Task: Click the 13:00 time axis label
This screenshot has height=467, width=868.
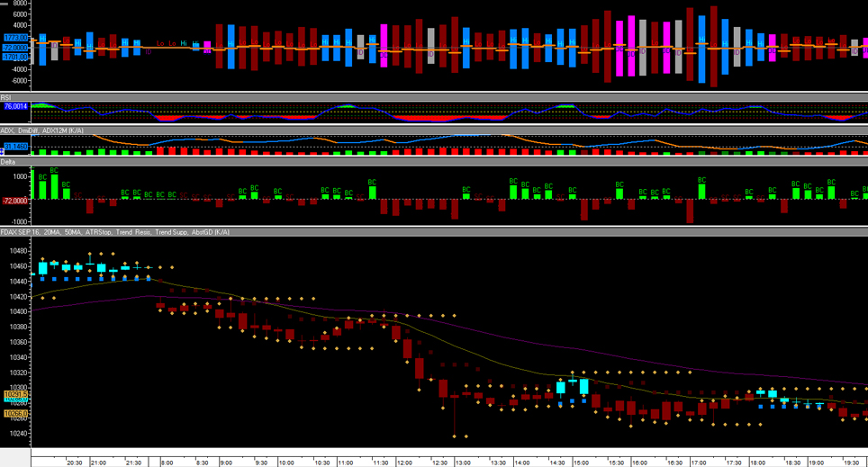Action: (463, 462)
